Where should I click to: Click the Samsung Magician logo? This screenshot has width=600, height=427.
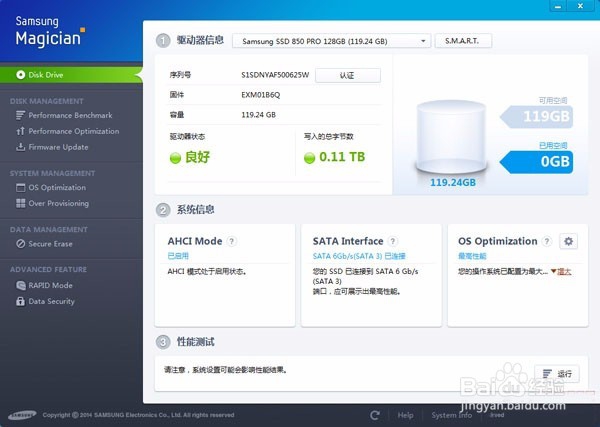[x=50, y=32]
